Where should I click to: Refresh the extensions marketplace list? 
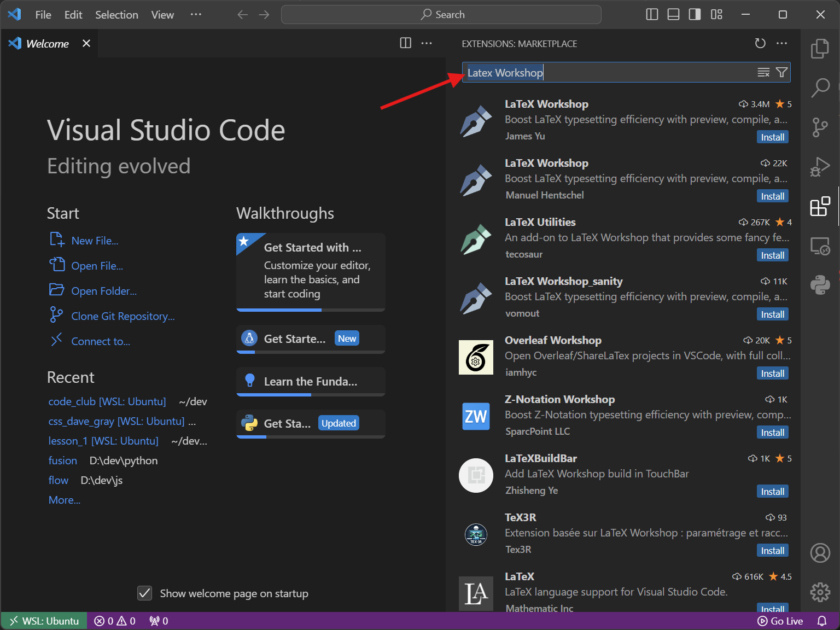(760, 43)
